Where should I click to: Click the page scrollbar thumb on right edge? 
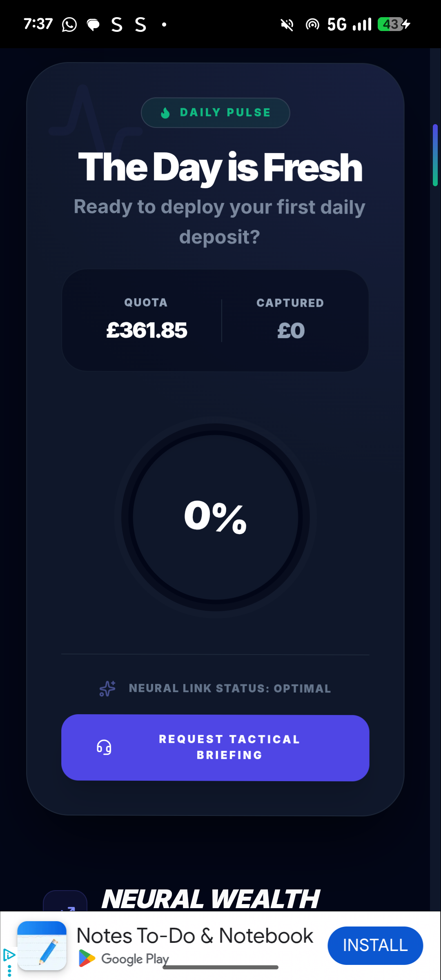click(x=435, y=155)
